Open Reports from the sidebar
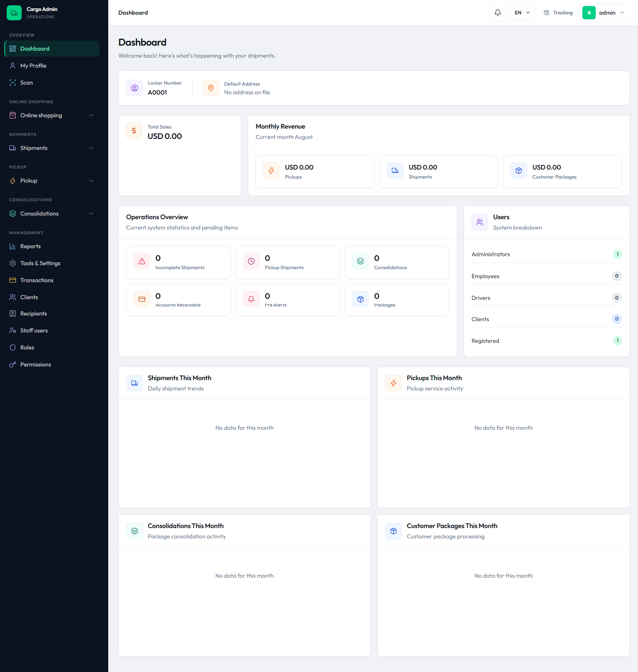 (52, 246)
